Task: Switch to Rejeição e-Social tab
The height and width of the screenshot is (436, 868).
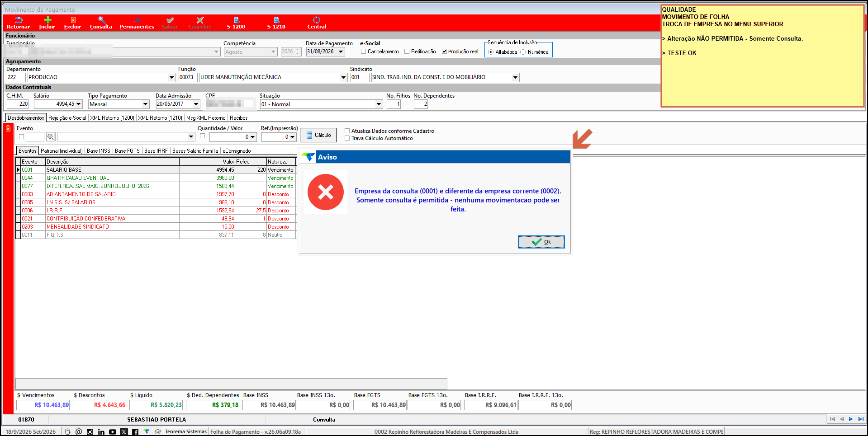Action: (67, 118)
